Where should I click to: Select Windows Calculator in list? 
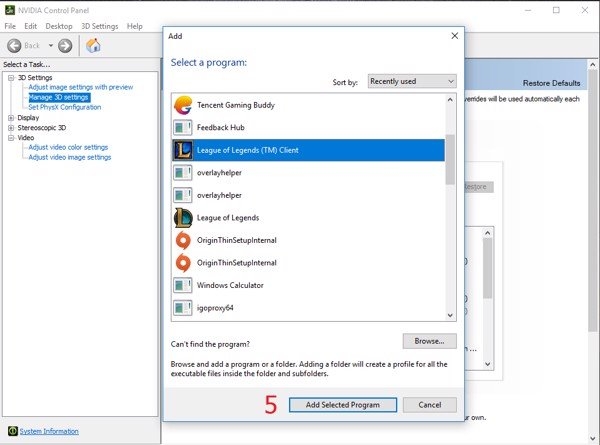pyautogui.click(x=308, y=285)
